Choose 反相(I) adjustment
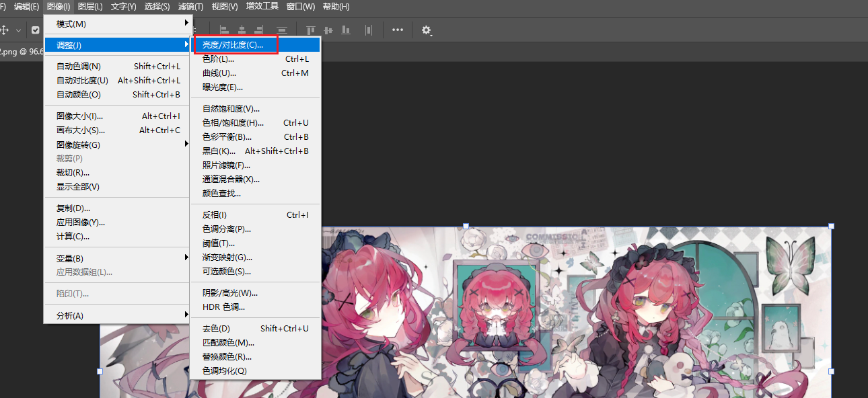This screenshot has width=868, height=398. tap(256, 215)
